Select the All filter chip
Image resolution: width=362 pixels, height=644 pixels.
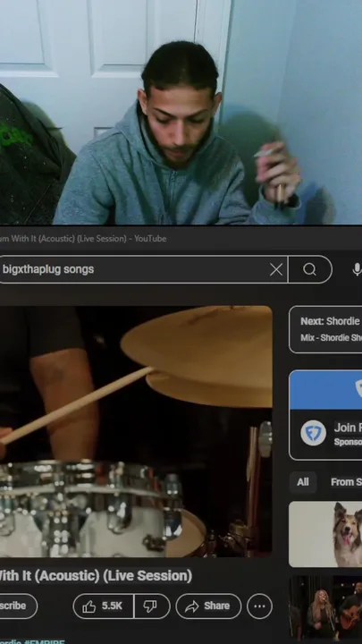(x=303, y=482)
